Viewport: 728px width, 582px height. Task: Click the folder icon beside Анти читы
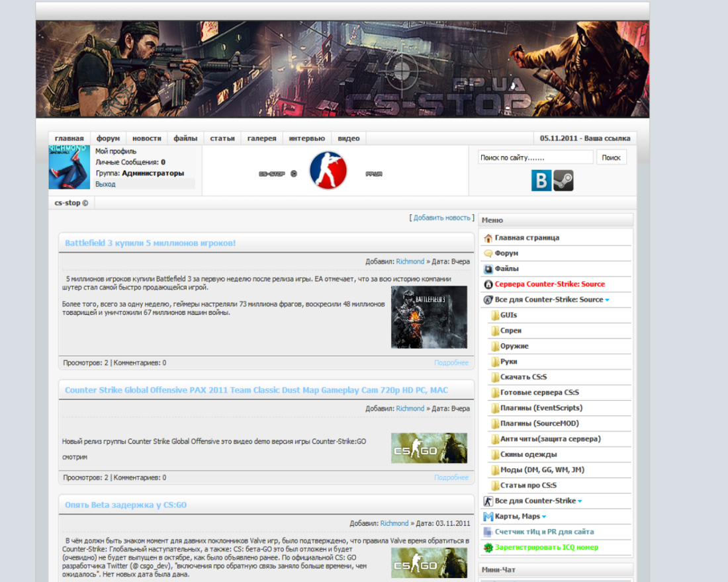coord(495,439)
